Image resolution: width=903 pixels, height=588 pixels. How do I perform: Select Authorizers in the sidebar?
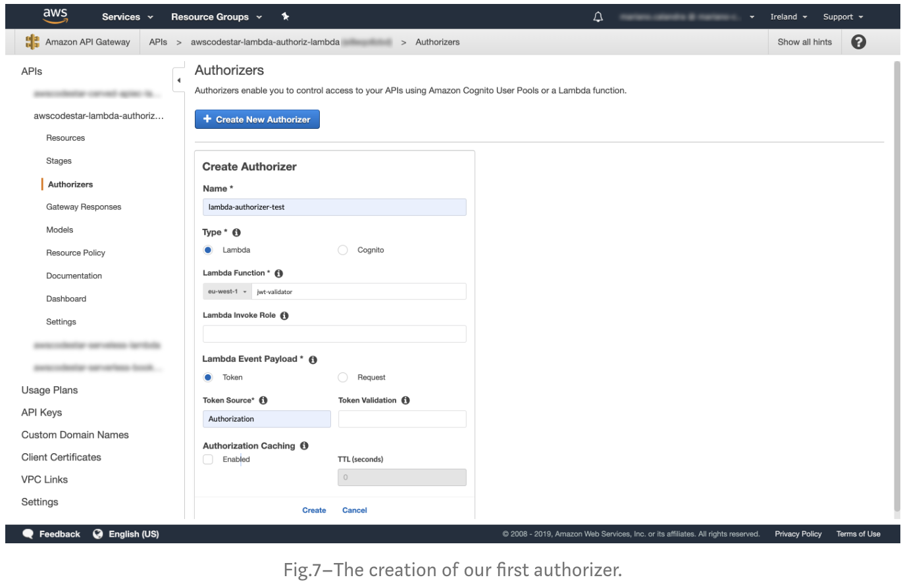70,185
